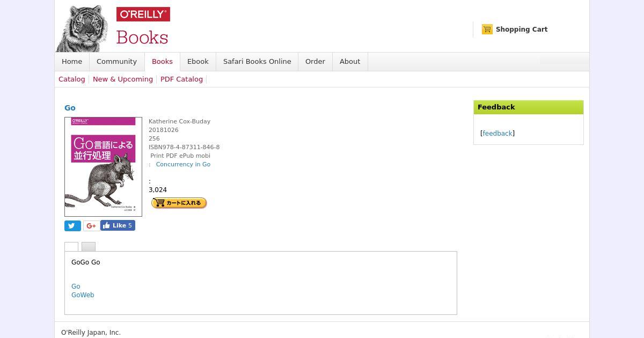Open the Ebook menu item
The width and height of the screenshot is (644, 338).
[197, 62]
